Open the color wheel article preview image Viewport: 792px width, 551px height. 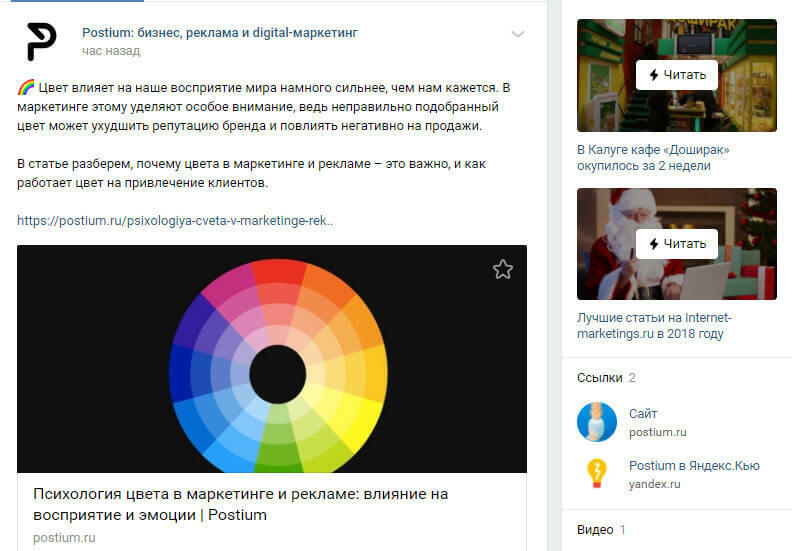coord(272,359)
